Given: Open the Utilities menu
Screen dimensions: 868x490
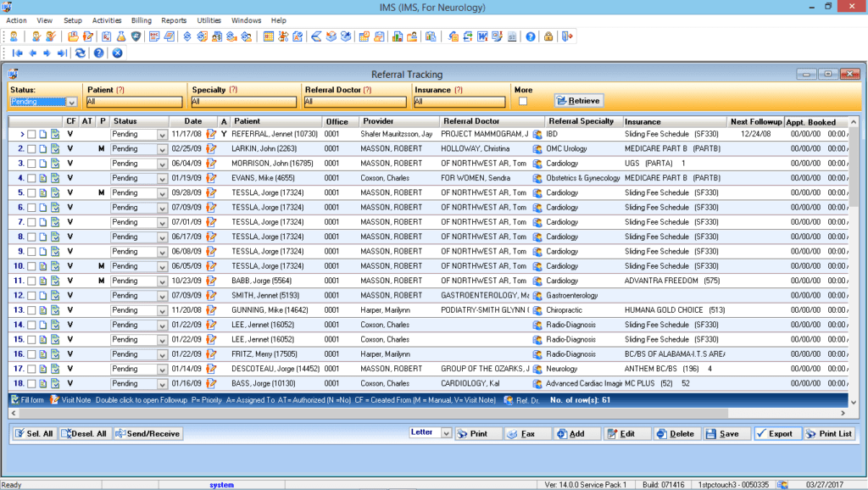Looking at the screenshot, I should click(x=209, y=19).
